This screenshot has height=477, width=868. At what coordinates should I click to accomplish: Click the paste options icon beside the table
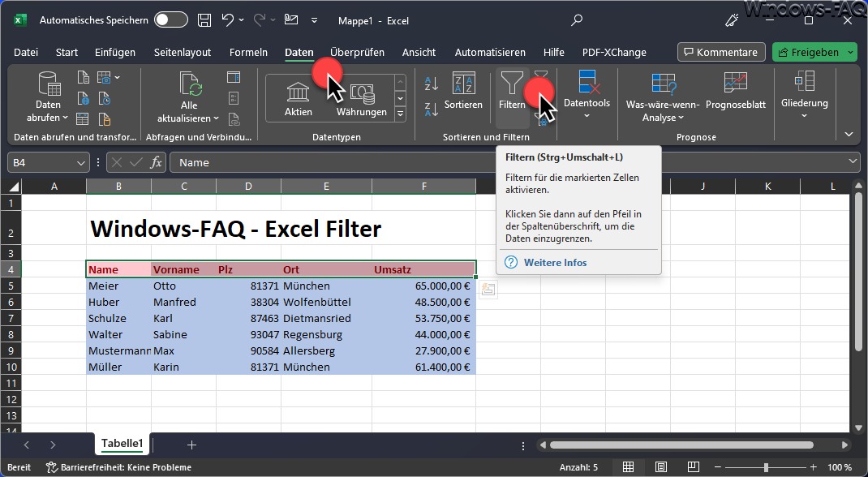pos(488,290)
